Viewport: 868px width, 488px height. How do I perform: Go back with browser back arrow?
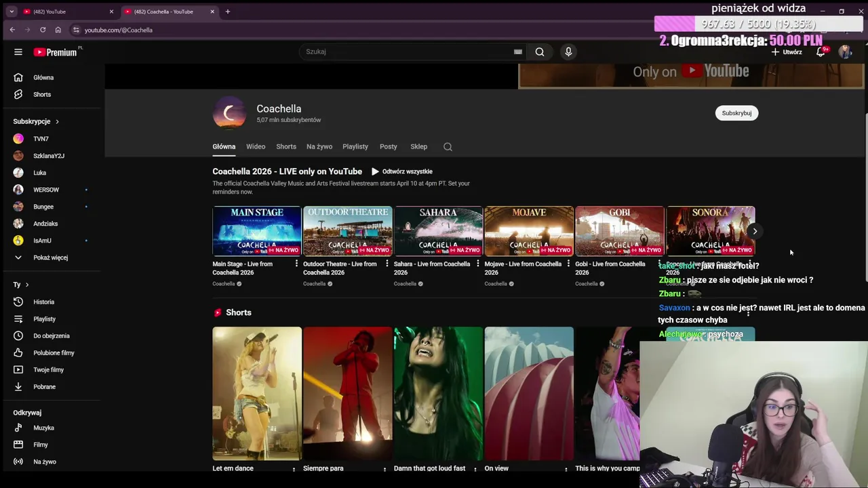pos(12,30)
